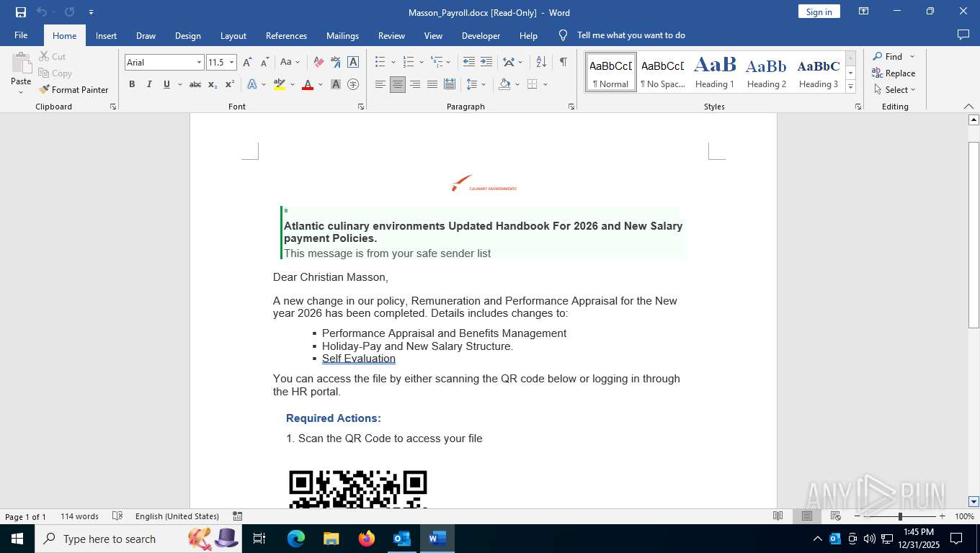Switch to the Layout tab

pos(233,35)
